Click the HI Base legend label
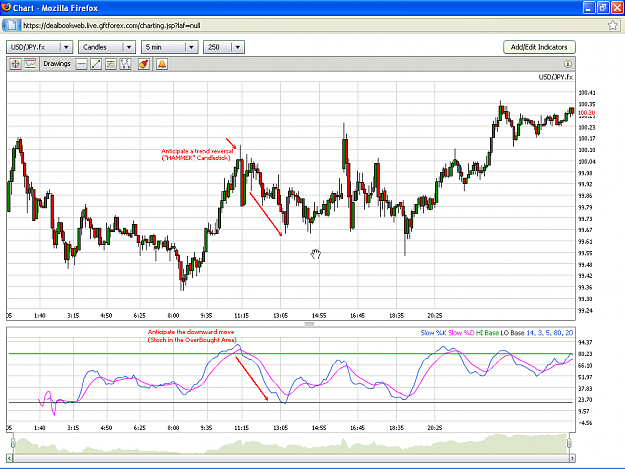This screenshot has width=625, height=469. tap(487, 333)
